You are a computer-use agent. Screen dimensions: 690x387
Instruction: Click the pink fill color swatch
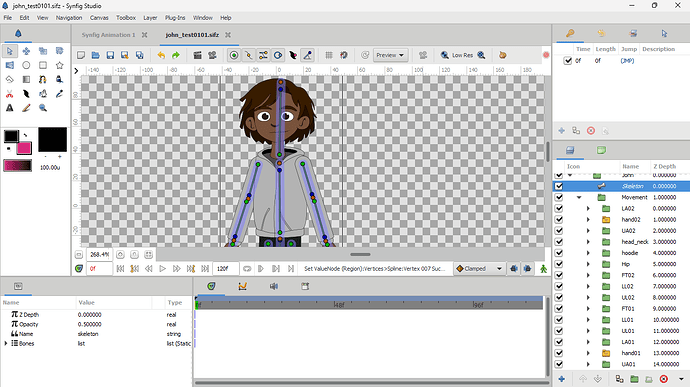(24, 148)
